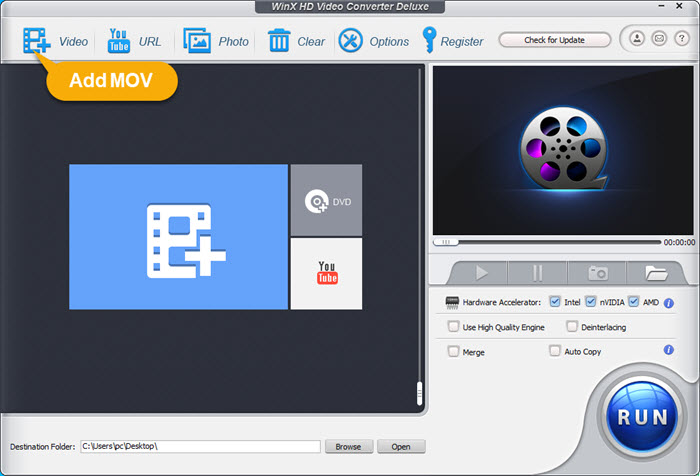Click the Clear toolbar label
700x476 pixels.
(311, 42)
